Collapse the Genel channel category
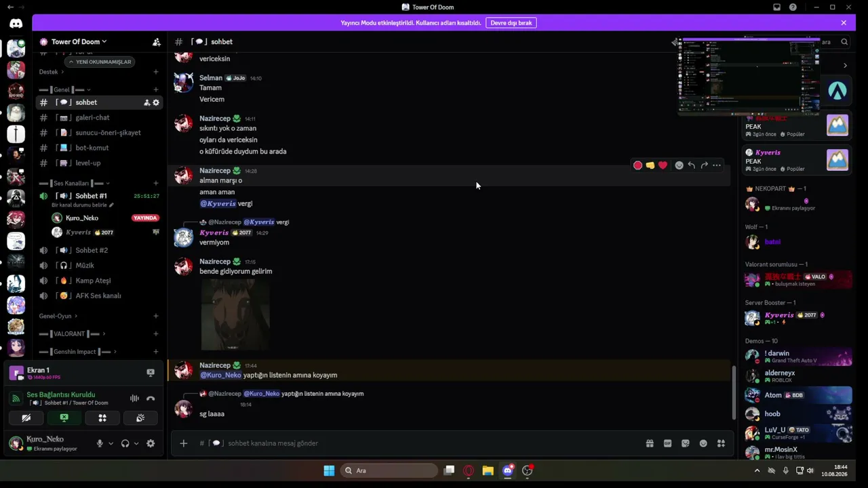The height and width of the screenshot is (488, 868). (65, 89)
